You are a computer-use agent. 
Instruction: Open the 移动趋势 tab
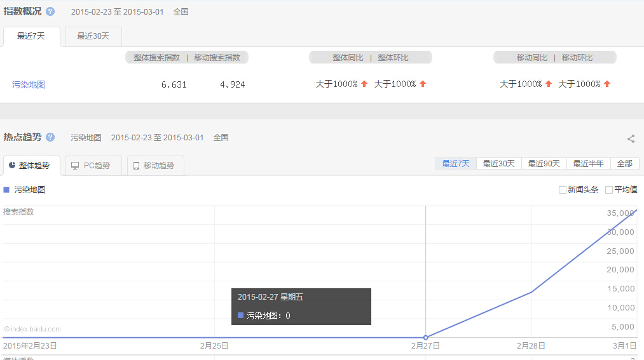click(155, 166)
